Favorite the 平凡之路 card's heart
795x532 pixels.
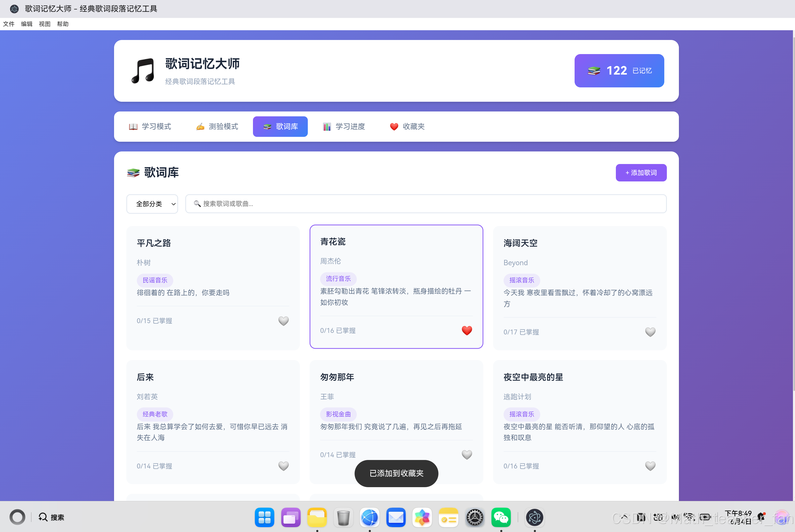[x=283, y=321]
